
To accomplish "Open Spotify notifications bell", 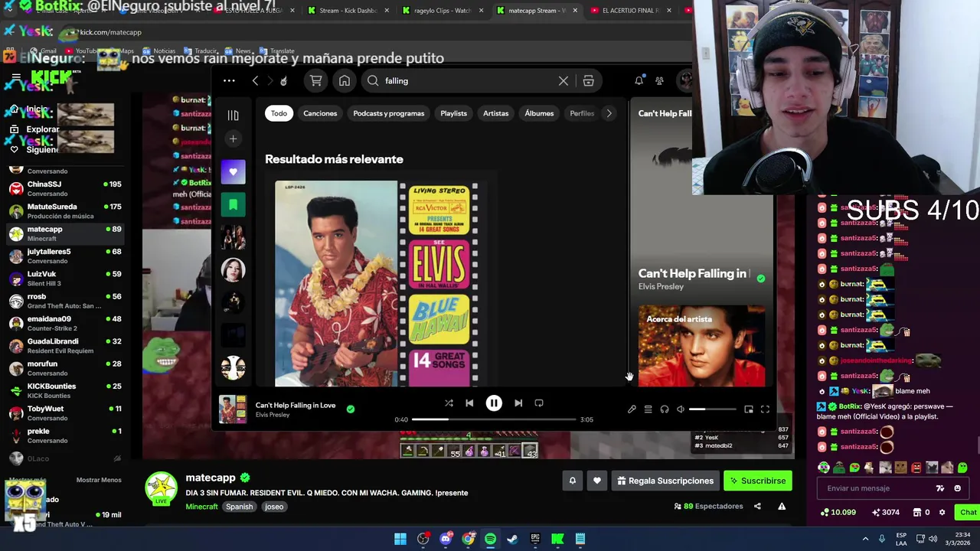I will click(x=639, y=80).
